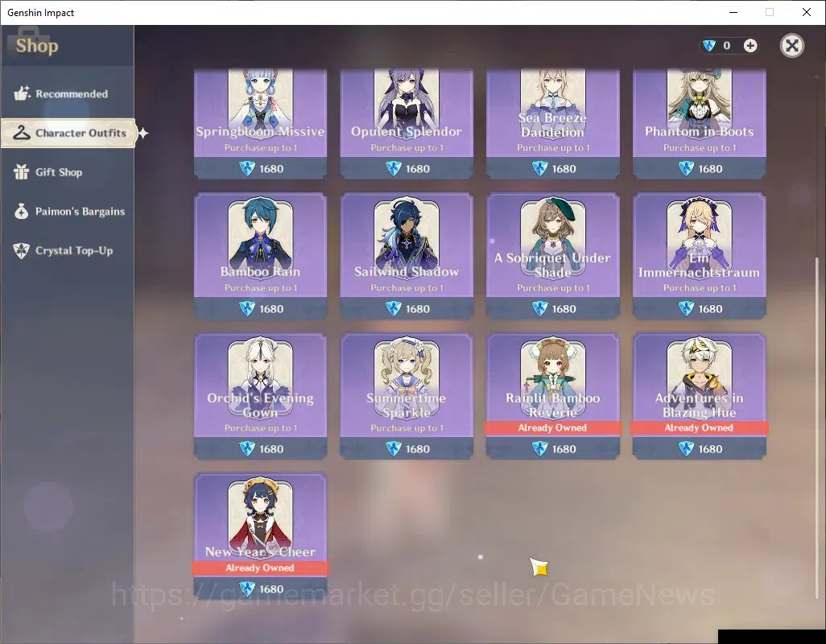Open the Springbloom Missive outfit card

260,124
